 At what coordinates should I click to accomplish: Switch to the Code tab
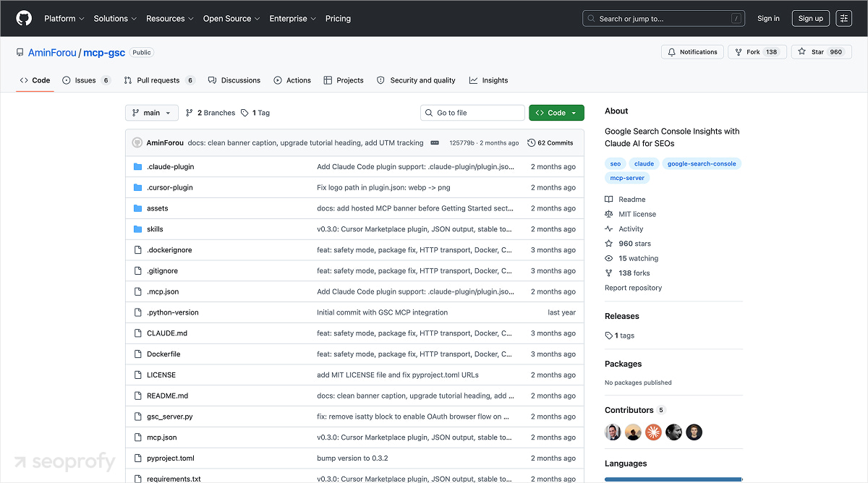coord(35,80)
